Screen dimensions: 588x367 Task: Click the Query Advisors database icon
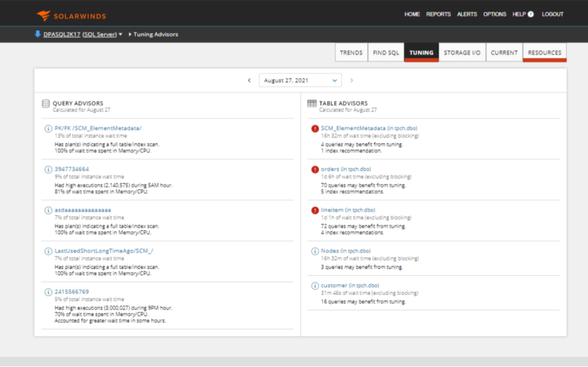[46, 103]
